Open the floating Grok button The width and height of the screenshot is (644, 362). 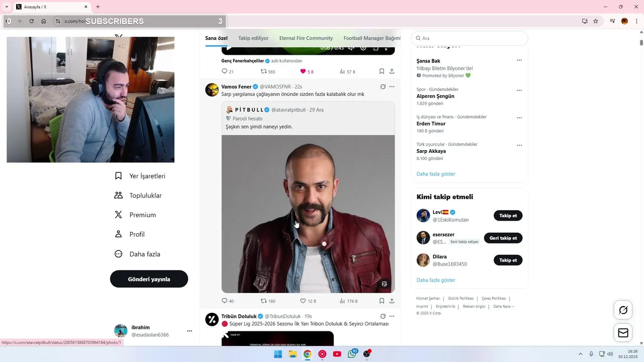click(x=623, y=310)
